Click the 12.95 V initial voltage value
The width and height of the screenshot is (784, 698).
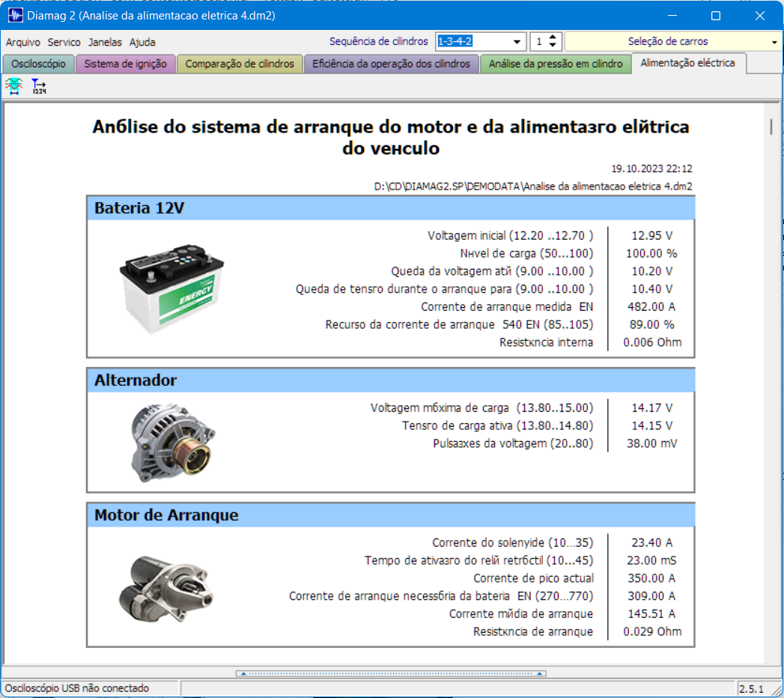click(x=652, y=235)
